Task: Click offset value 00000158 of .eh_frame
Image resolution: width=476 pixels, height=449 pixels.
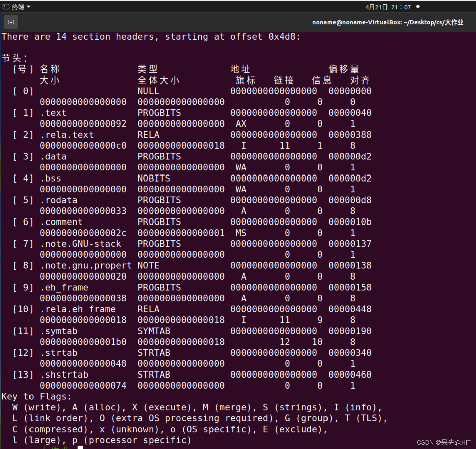Action: click(x=350, y=288)
